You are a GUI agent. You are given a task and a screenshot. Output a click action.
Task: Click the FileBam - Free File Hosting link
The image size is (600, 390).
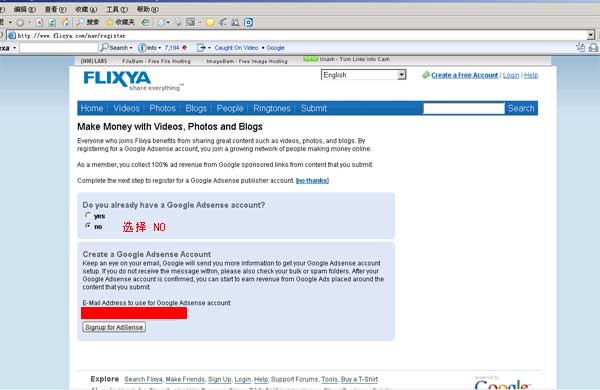(x=156, y=61)
